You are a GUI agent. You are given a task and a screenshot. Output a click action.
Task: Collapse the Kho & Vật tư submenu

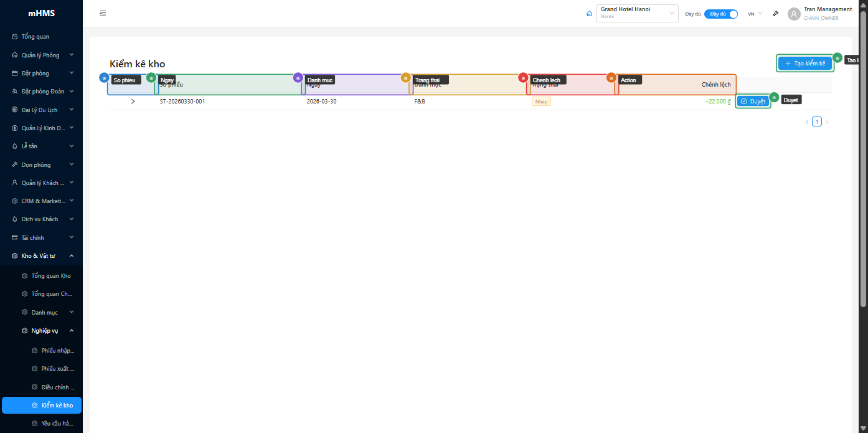point(72,256)
